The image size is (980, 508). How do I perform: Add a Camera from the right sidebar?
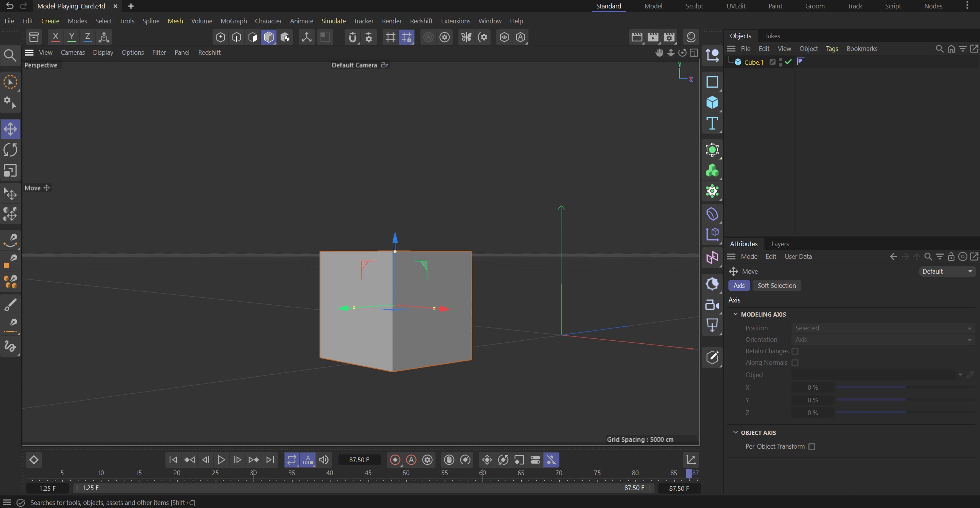click(x=712, y=305)
